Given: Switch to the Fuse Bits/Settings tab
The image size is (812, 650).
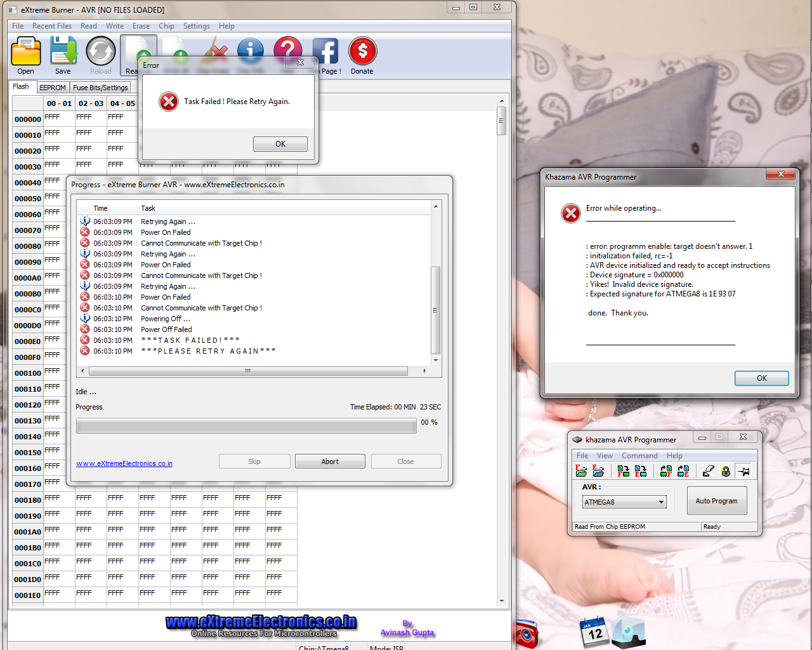Looking at the screenshot, I should (x=100, y=88).
